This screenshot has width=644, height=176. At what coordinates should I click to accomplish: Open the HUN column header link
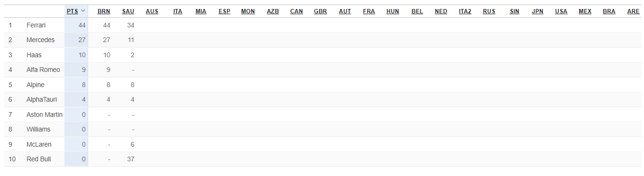coord(393,11)
